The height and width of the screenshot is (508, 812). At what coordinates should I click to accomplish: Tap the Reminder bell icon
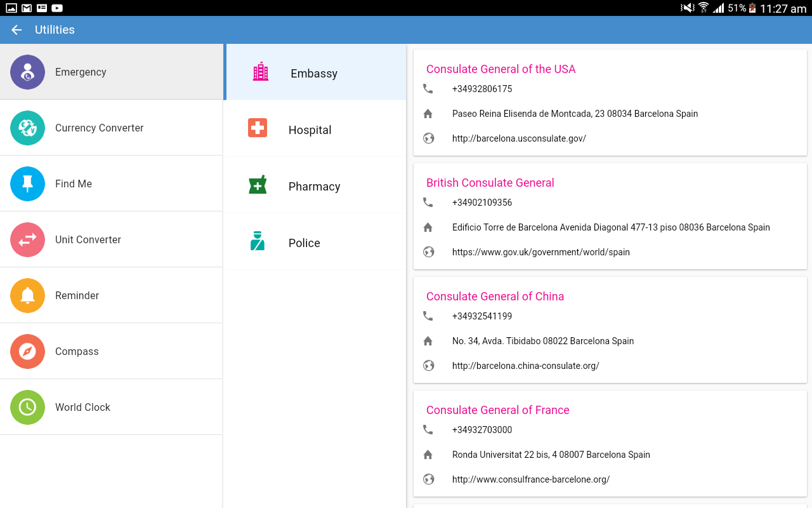point(27,295)
